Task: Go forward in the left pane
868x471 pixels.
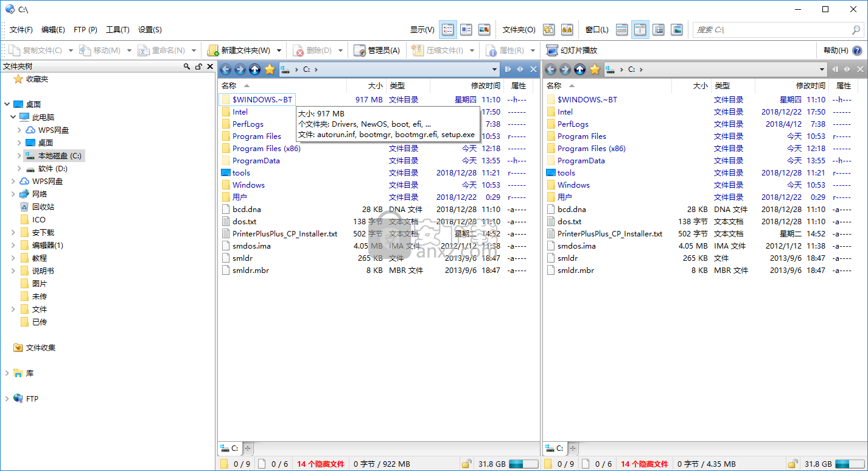Action: tap(240, 69)
